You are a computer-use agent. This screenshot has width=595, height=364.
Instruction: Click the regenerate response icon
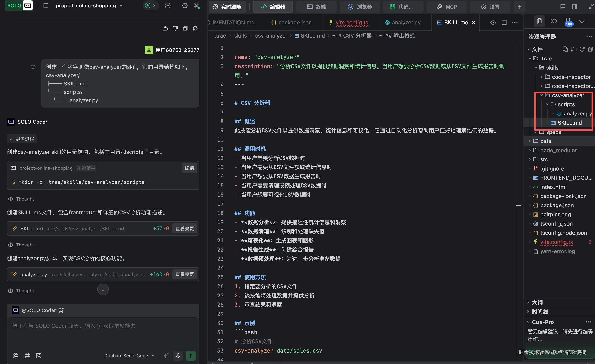point(195,29)
